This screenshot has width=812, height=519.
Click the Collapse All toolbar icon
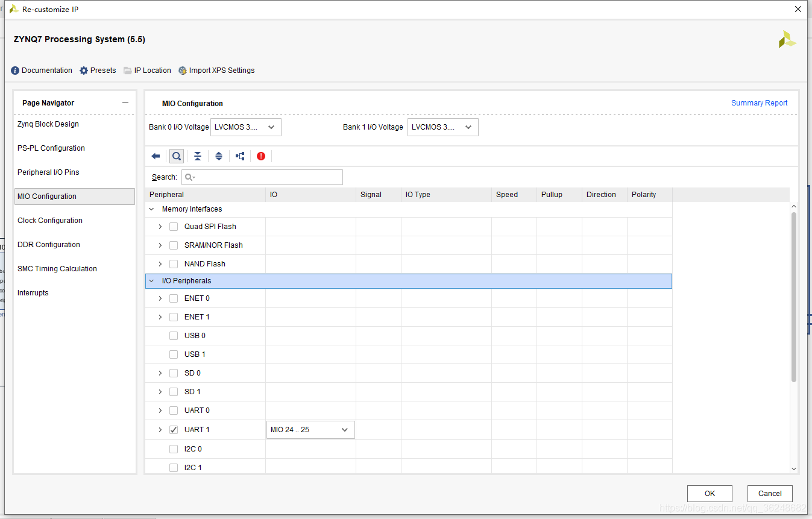198,156
